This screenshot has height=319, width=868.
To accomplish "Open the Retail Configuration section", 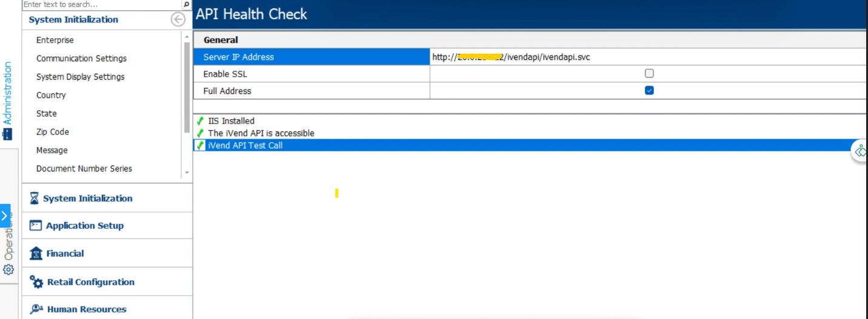I will point(107,281).
